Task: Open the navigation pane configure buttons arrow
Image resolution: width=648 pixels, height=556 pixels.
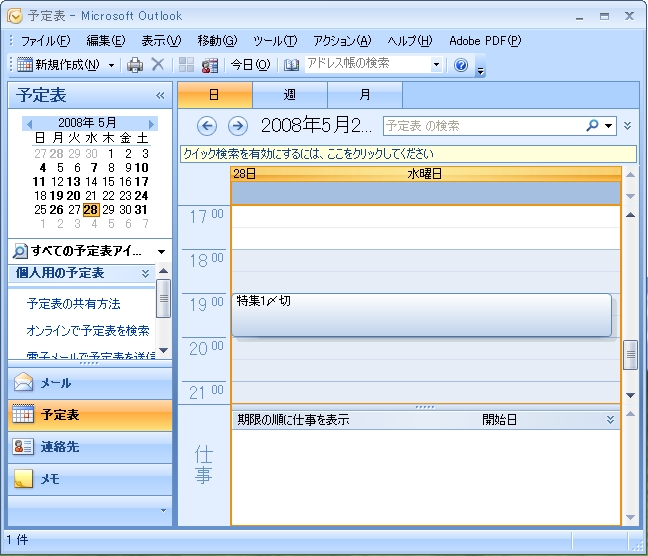Action: [x=163, y=511]
